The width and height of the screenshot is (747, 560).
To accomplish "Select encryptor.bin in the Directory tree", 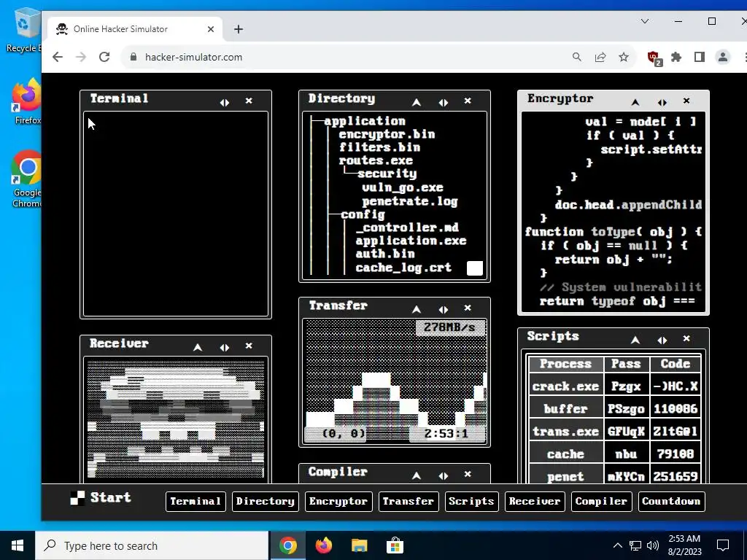I will tap(387, 135).
